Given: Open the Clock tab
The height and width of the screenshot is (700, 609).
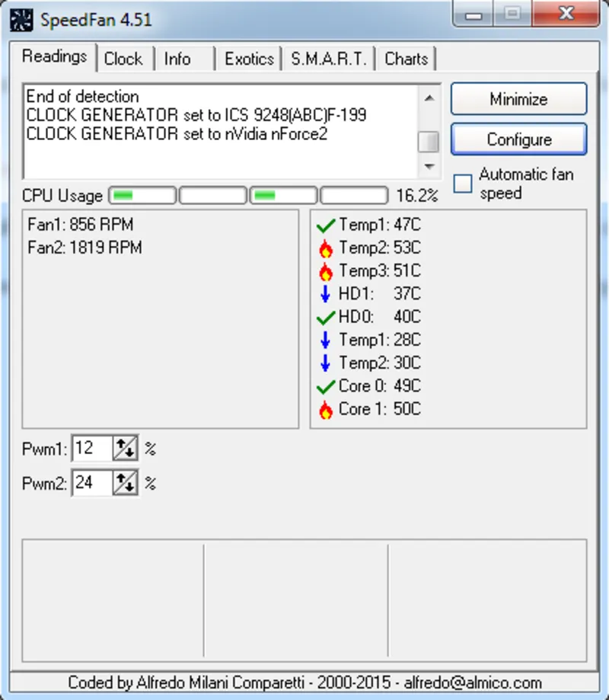Looking at the screenshot, I should (x=123, y=59).
